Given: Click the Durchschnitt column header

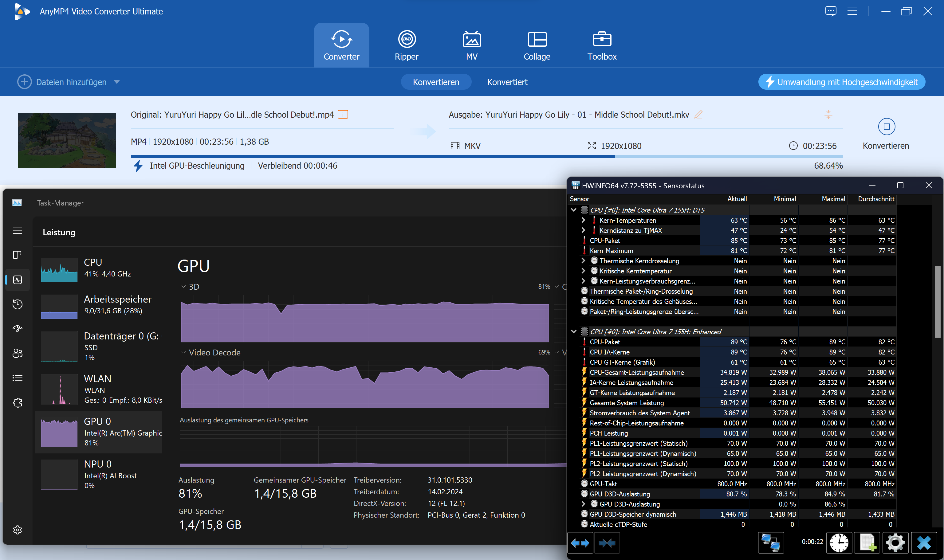Looking at the screenshot, I should click(x=872, y=199).
